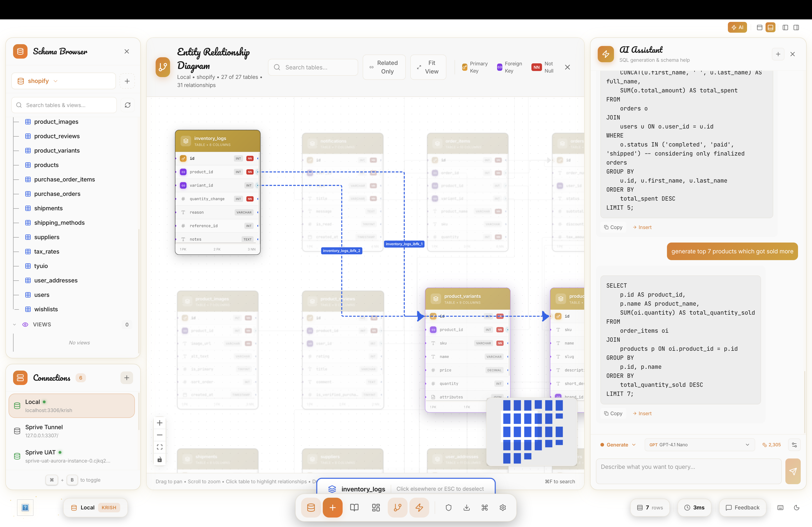This screenshot has height=527, width=812.
Task: Open the book icon in bottom dock
Action: tap(354, 508)
